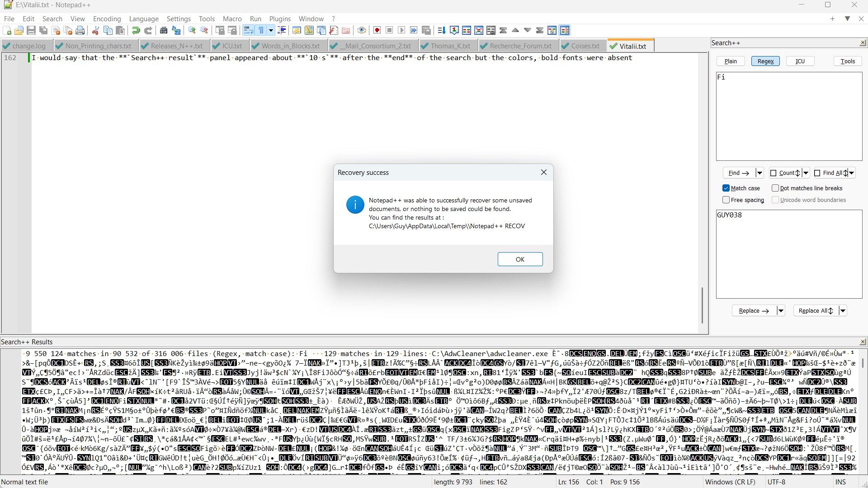The image size is (868, 488).
Task: Click the Cut scissors icon
Action: click(x=95, y=30)
